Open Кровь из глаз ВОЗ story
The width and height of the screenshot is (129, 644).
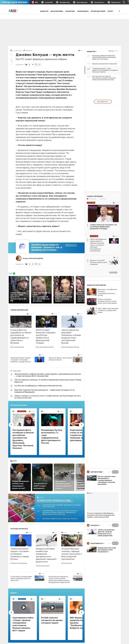pos(99,262)
